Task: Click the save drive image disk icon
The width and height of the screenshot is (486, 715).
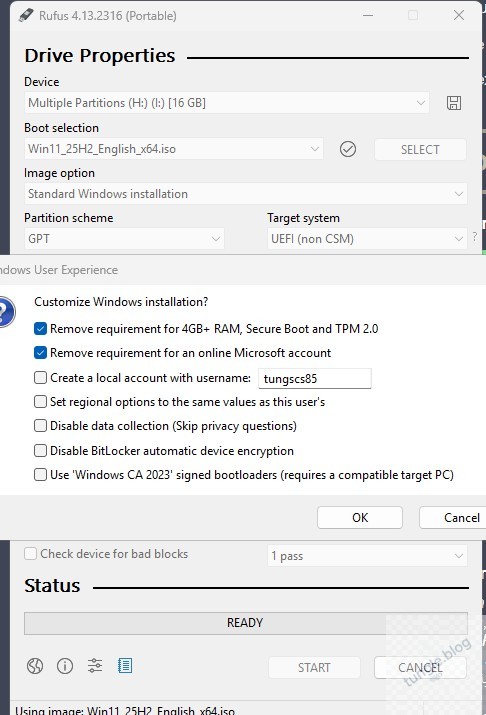Action: coord(454,103)
